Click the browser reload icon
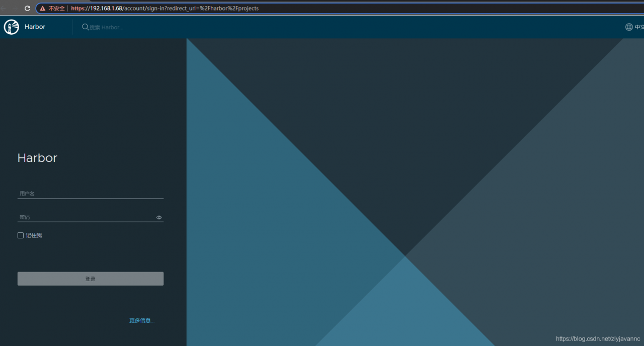This screenshot has height=346, width=644. 27,9
